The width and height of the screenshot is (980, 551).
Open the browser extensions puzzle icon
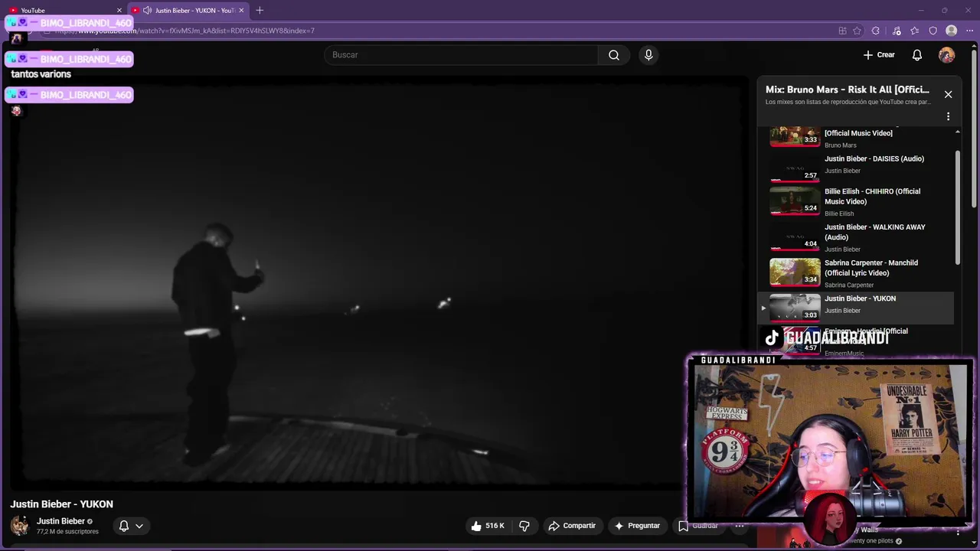click(876, 31)
